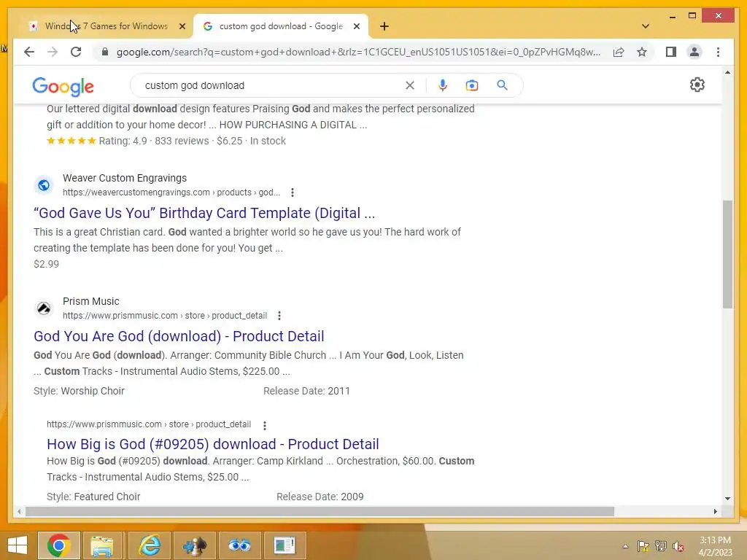The width and height of the screenshot is (747, 560).
Task: Click the vertical scrollbar thumb
Action: coord(727,254)
